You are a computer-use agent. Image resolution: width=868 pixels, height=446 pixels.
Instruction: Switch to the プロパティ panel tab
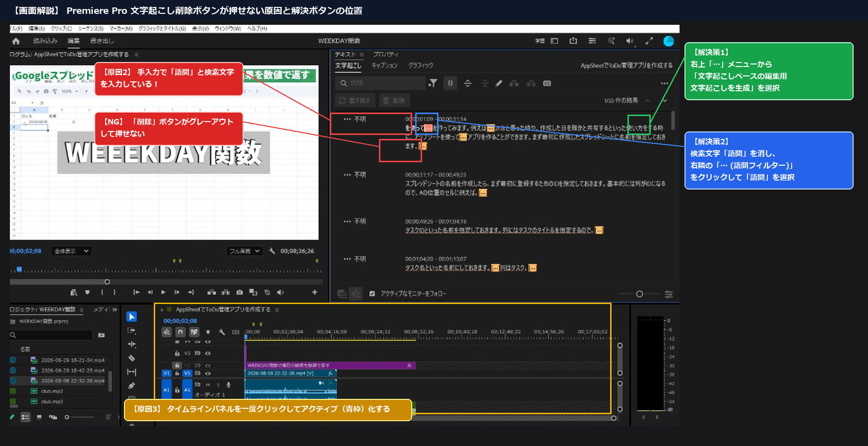pos(385,55)
